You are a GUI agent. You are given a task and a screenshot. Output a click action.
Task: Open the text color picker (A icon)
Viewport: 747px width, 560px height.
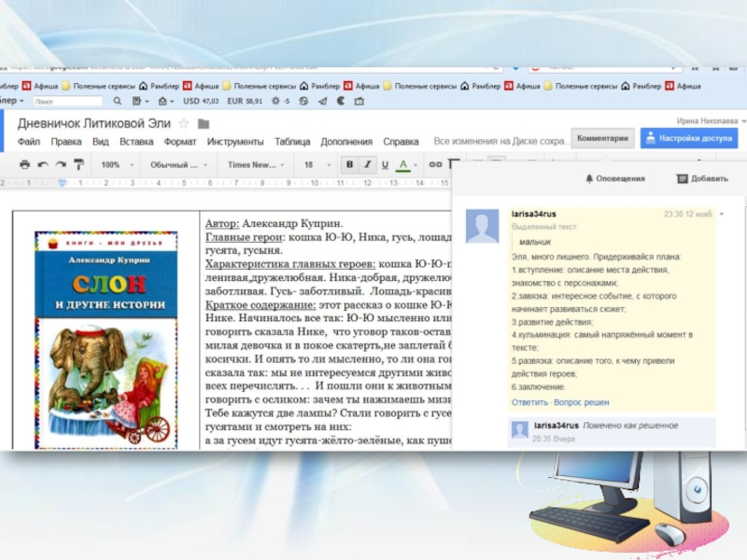coord(403,164)
